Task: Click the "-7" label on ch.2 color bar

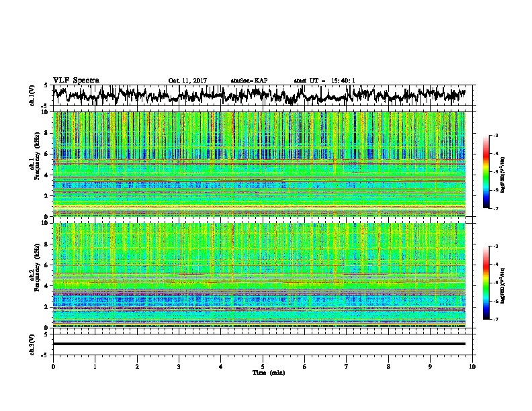Action: click(x=496, y=320)
